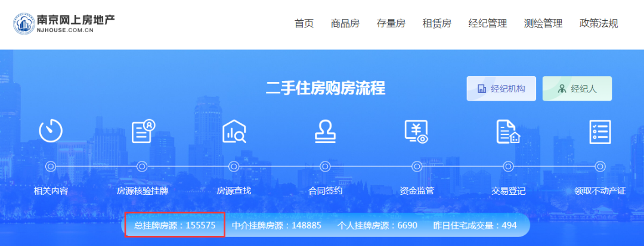Click the person icon inside 经纪人 button

562,89
